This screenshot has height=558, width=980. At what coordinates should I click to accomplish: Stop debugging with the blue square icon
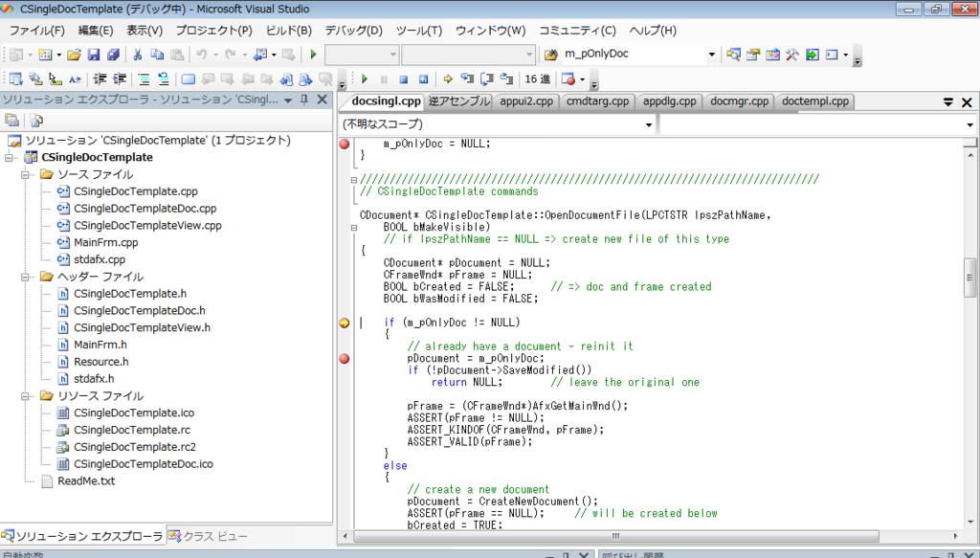pyautogui.click(x=404, y=79)
